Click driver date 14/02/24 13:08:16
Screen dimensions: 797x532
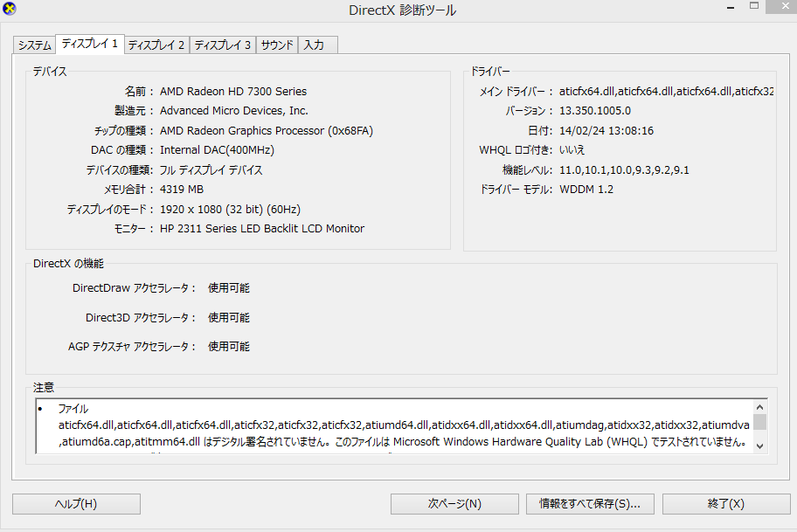pos(606,130)
